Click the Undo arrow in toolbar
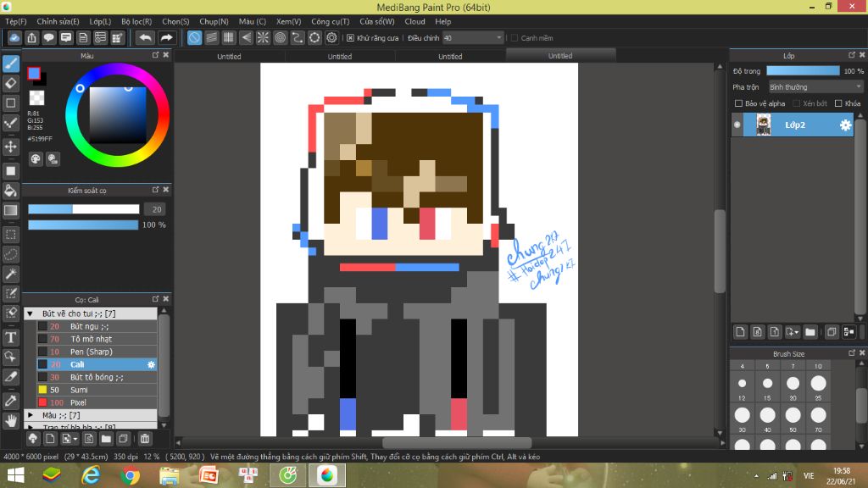868x488 pixels. coord(145,37)
